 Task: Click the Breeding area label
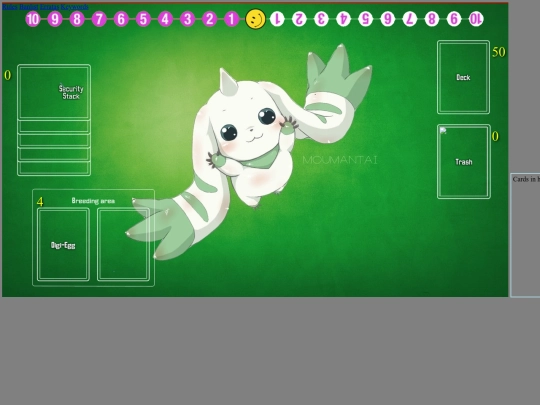point(93,201)
